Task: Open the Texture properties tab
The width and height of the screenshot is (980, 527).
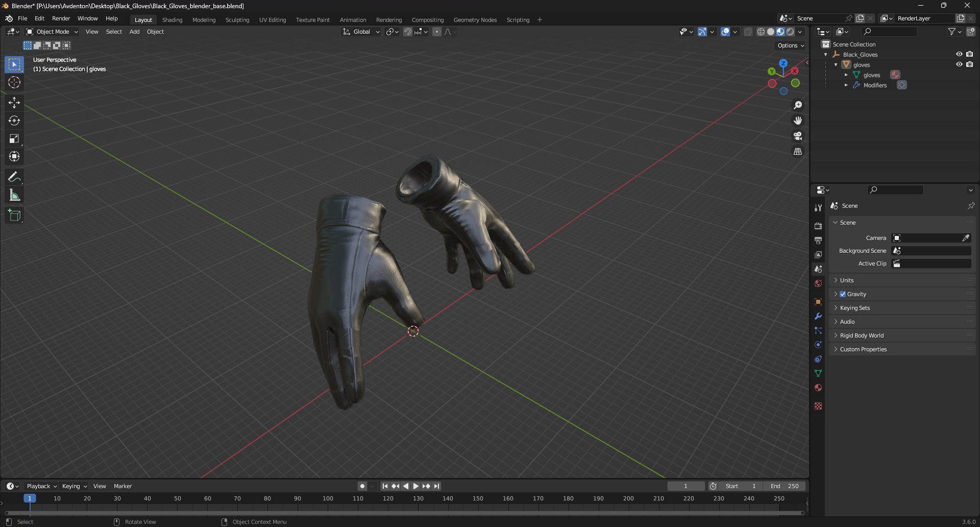Action: pyautogui.click(x=818, y=406)
